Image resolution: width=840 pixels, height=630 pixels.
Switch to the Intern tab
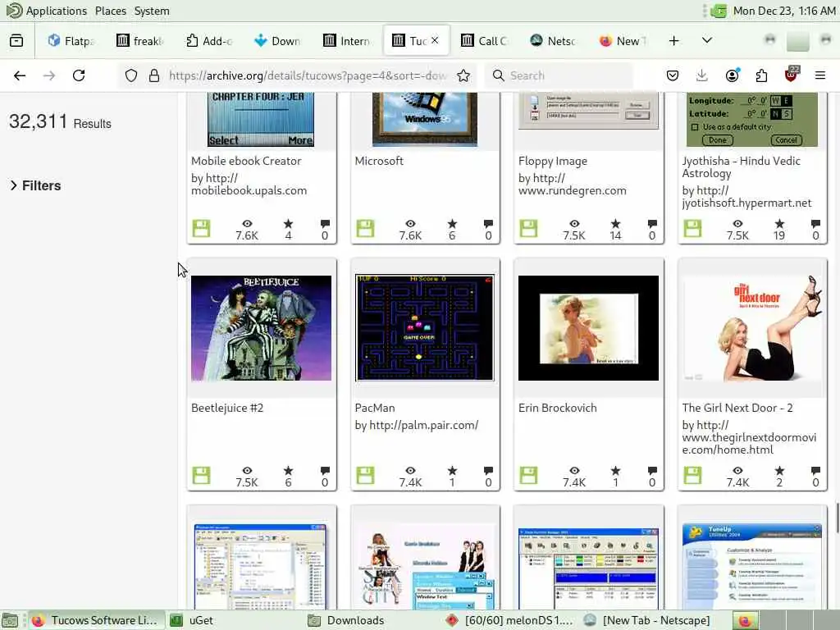pyautogui.click(x=347, y=41)
